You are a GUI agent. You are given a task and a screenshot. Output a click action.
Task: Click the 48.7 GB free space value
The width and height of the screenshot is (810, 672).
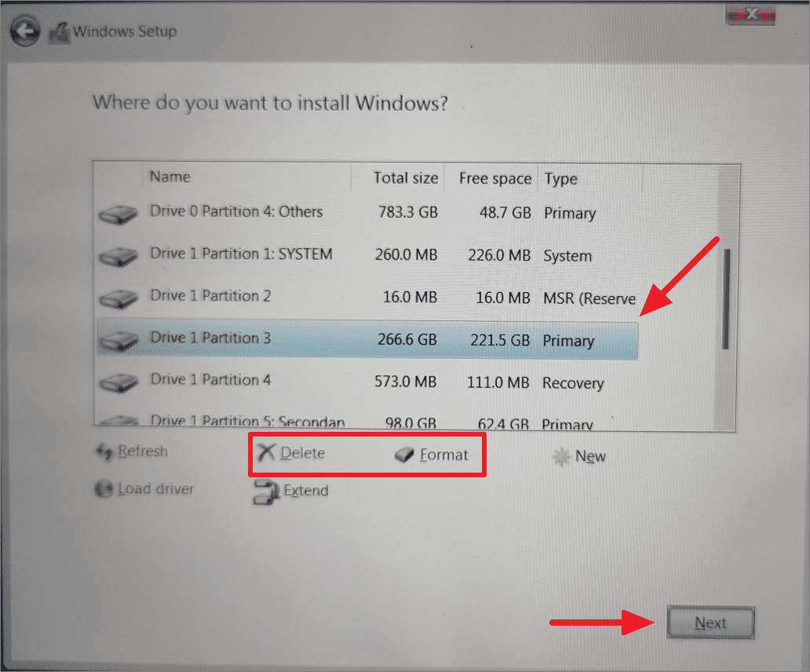click(x=505, y=213)
